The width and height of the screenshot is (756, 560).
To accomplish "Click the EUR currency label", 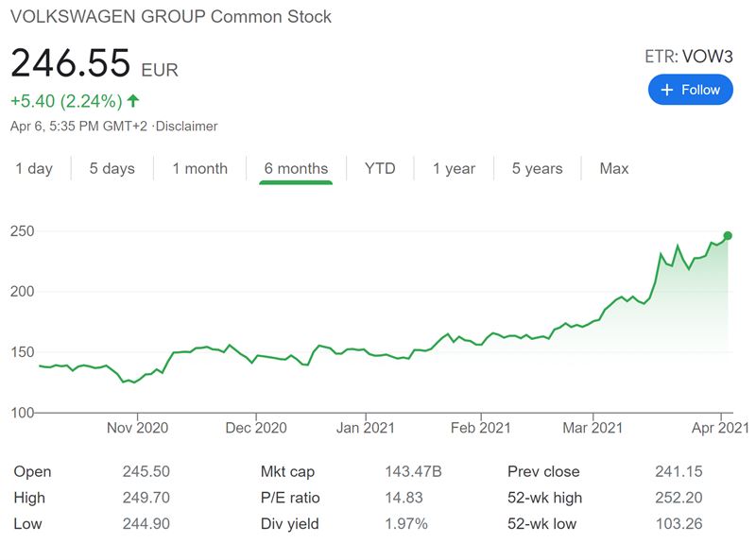I will 160,71.
